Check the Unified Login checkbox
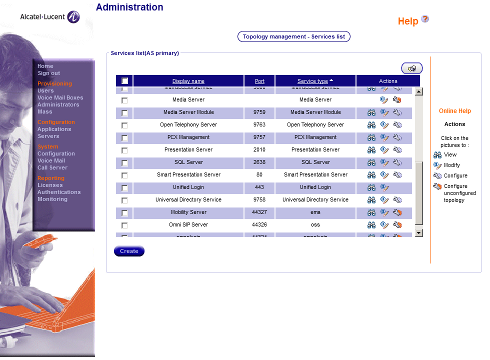 click(124, 188)
